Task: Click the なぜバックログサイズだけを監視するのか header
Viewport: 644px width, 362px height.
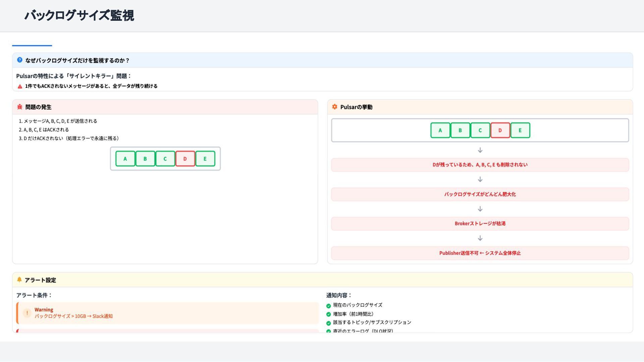Action: (77, 60)
